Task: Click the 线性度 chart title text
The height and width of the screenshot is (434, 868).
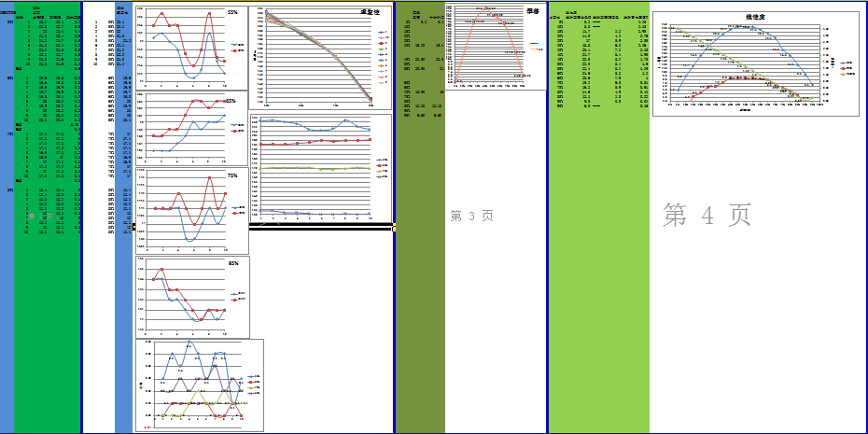Action: (754, 17)
